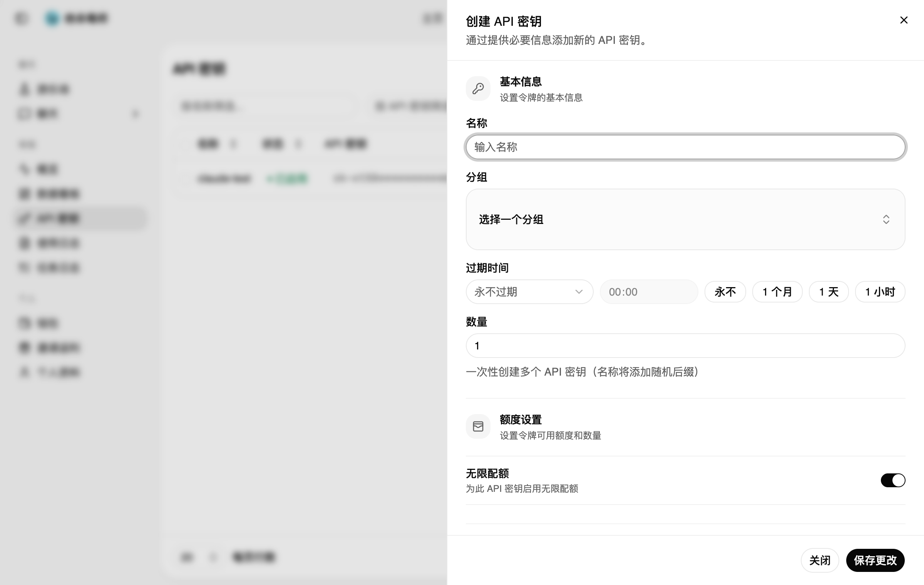Choose the 1 小时 expiration preset

880,292
